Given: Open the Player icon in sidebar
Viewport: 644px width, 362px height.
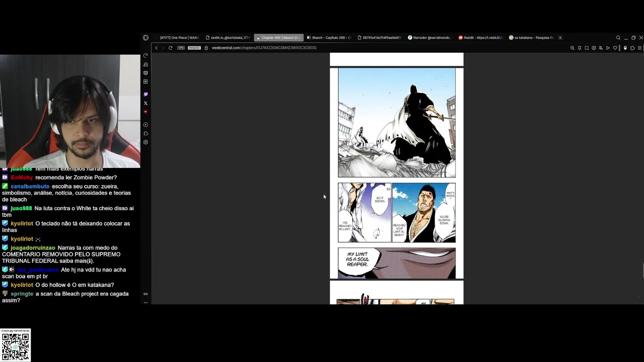Looking at the screenshot, I should (x=145, y=125).
